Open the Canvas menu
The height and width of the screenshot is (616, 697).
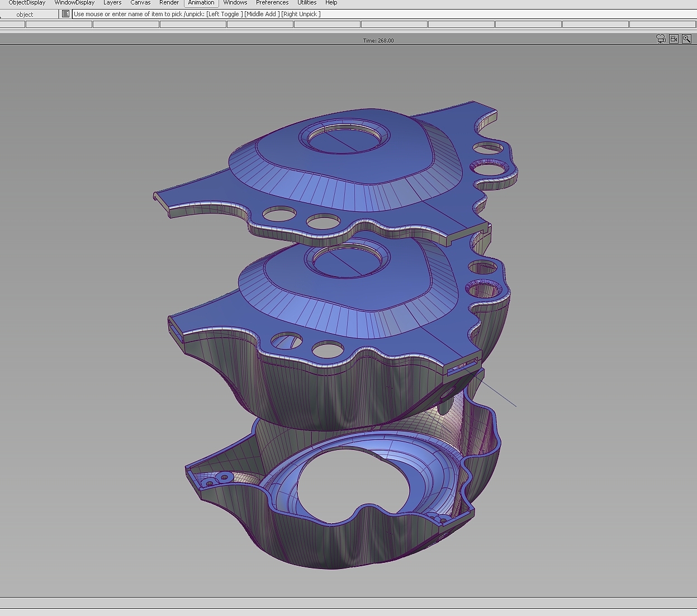pos(140,3)
